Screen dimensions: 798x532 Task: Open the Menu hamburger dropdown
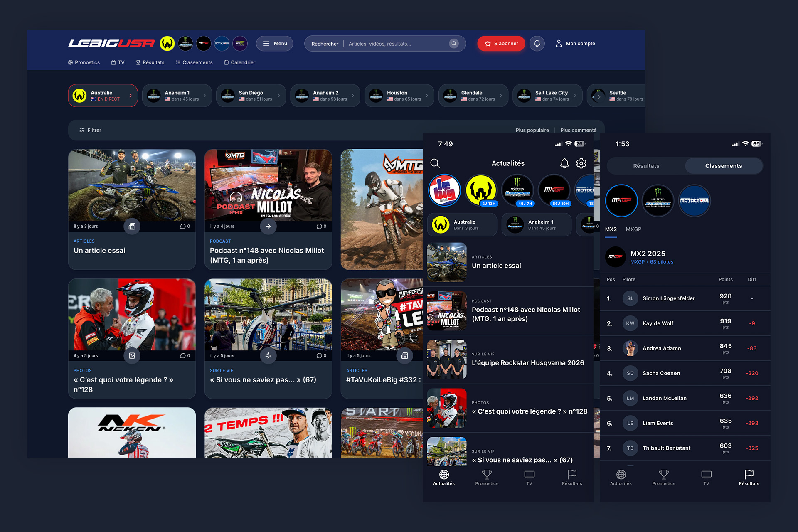(x=274, y=44)
